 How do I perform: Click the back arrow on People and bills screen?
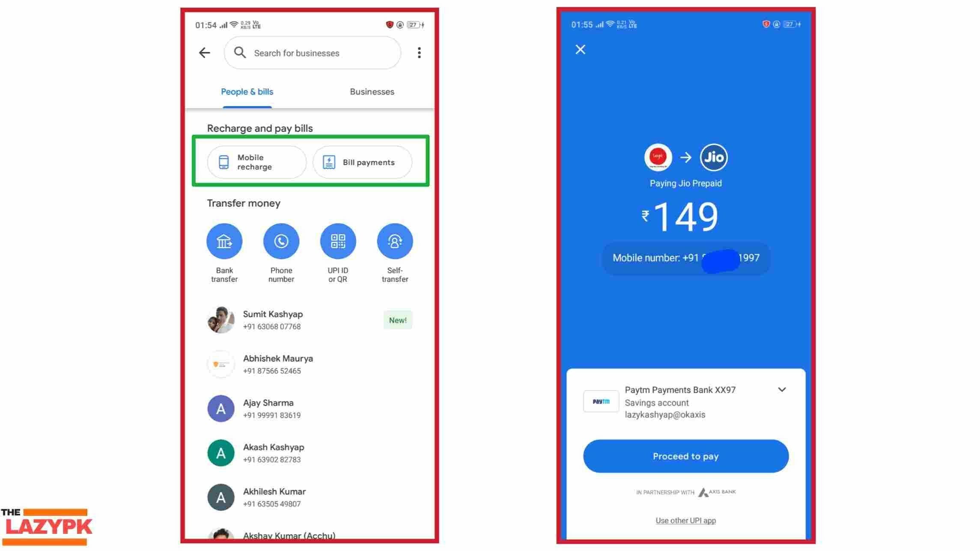coord(205,53)
